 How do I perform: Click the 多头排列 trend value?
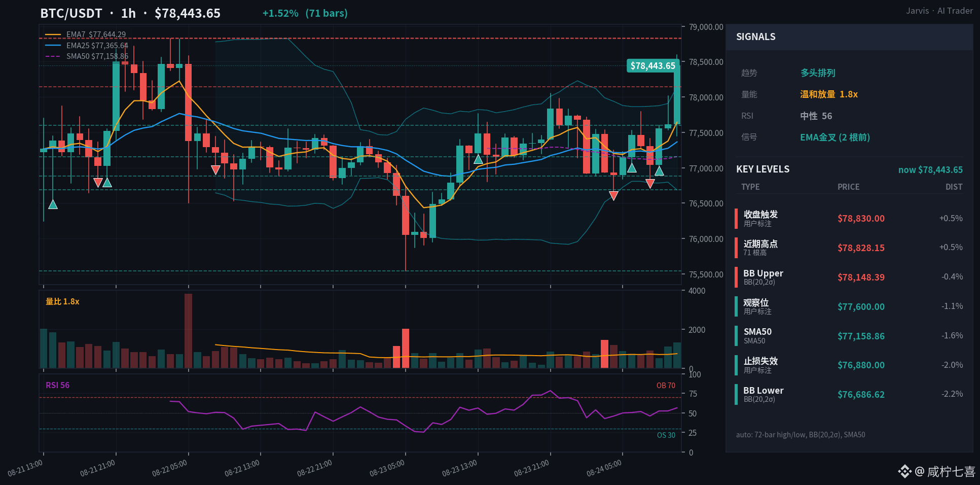818,73
